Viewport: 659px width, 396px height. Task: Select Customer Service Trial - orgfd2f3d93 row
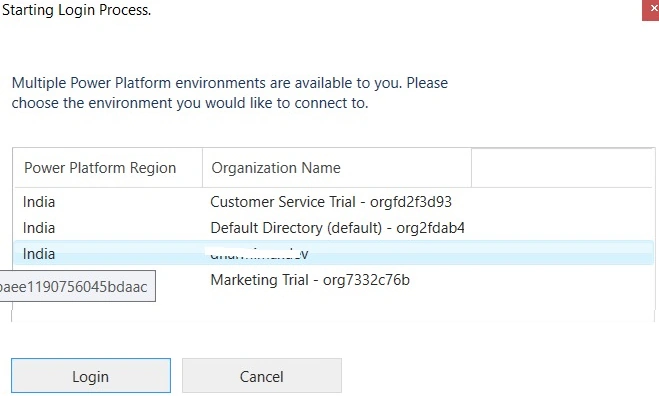coord(333,202)
